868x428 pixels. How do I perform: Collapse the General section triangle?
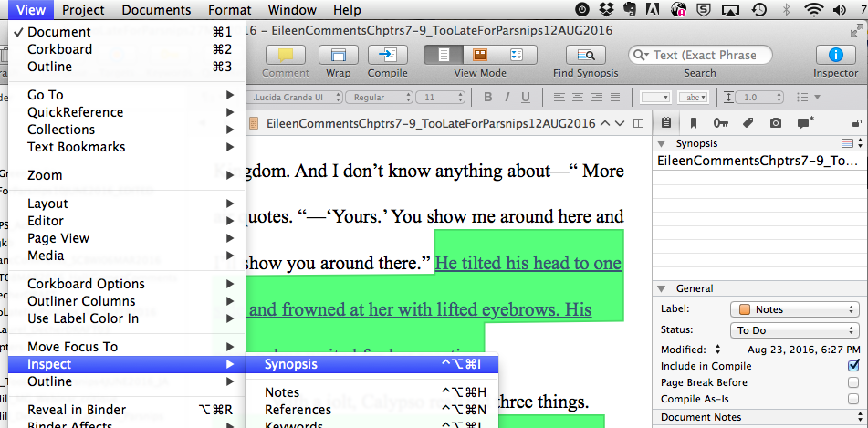(x=661, y=288)
